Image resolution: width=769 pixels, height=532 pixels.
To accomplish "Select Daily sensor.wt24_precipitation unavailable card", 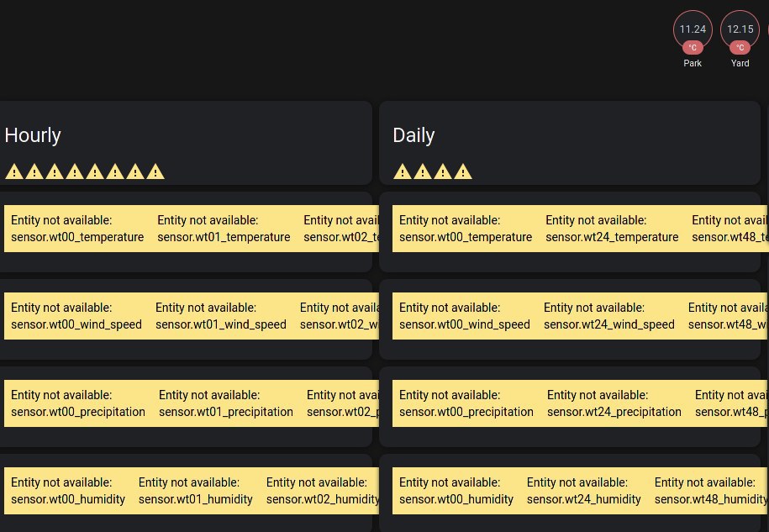I will (x=614, y=403).
